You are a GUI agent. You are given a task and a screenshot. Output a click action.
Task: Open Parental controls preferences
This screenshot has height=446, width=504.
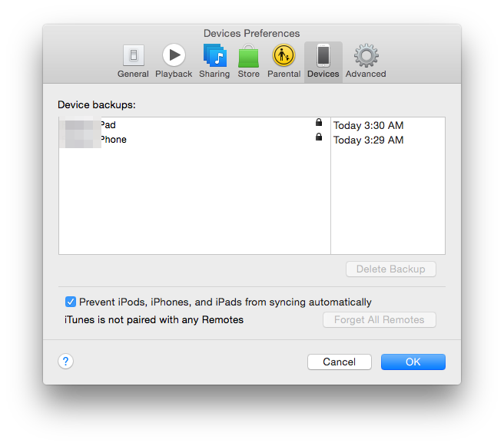283,61
